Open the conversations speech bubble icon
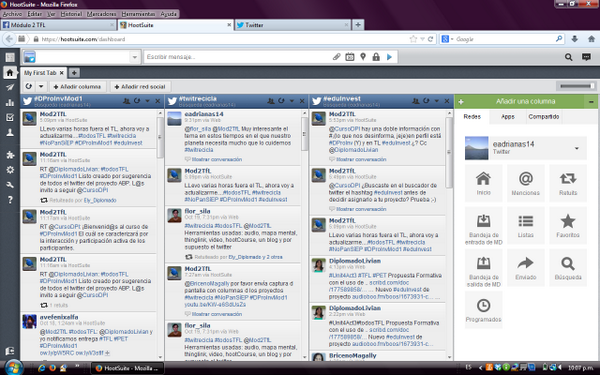This screenshot has width=600, height=375. tap(586, 57)
